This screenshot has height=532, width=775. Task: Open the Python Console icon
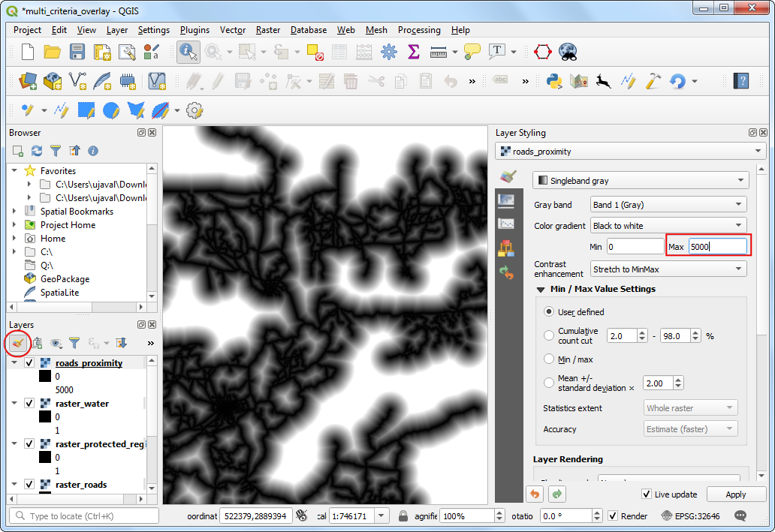(554, 80)
